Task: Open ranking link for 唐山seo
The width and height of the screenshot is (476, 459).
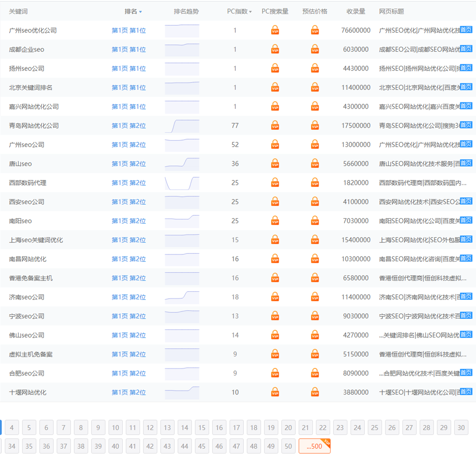Action: click(129, 164)
